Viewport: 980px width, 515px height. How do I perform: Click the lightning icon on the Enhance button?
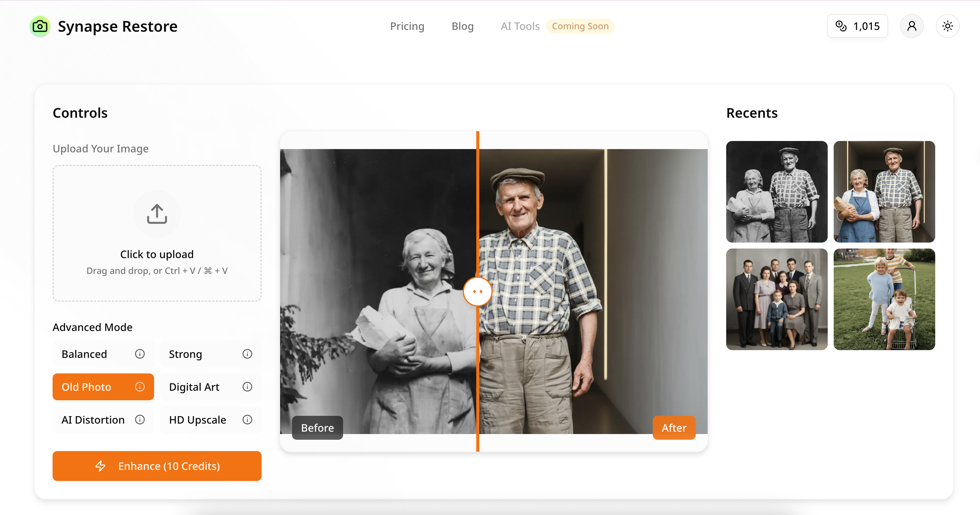point(101,465)
